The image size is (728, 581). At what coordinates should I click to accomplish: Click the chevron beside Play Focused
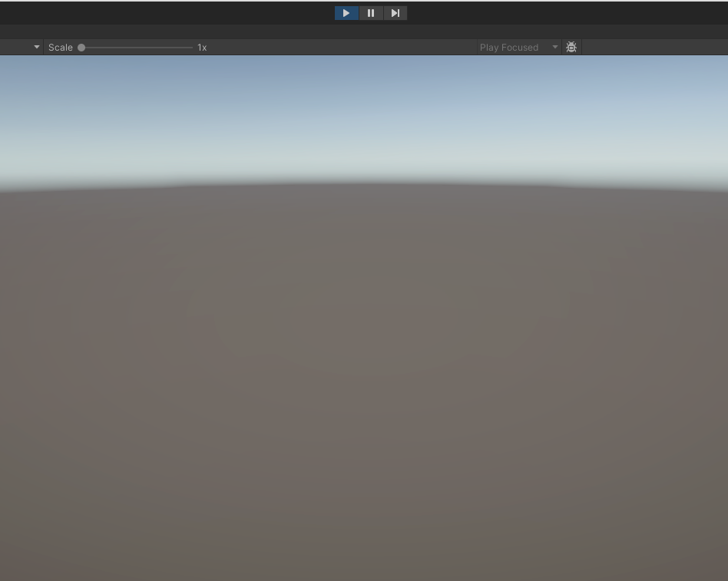point(554,47)
